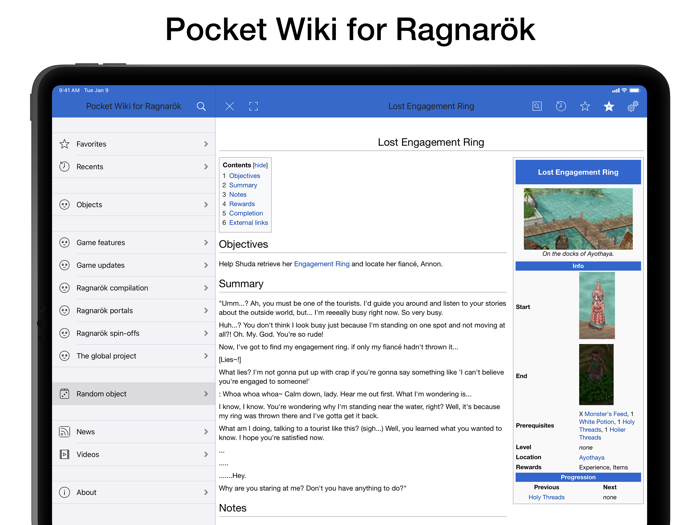Viewport: 700px width, 525px height.
Task: Open the Videos menu row
Action: tap(134, 454)
